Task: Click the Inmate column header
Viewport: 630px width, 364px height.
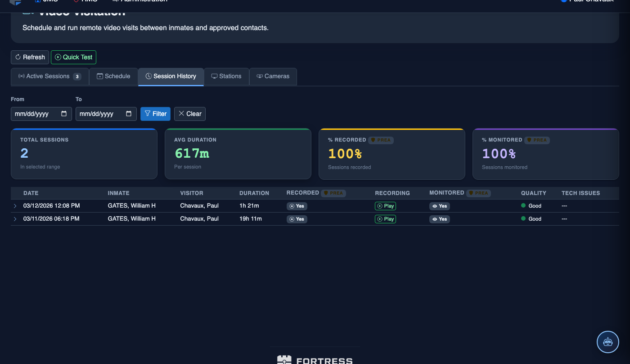Action: pos(119,193)
